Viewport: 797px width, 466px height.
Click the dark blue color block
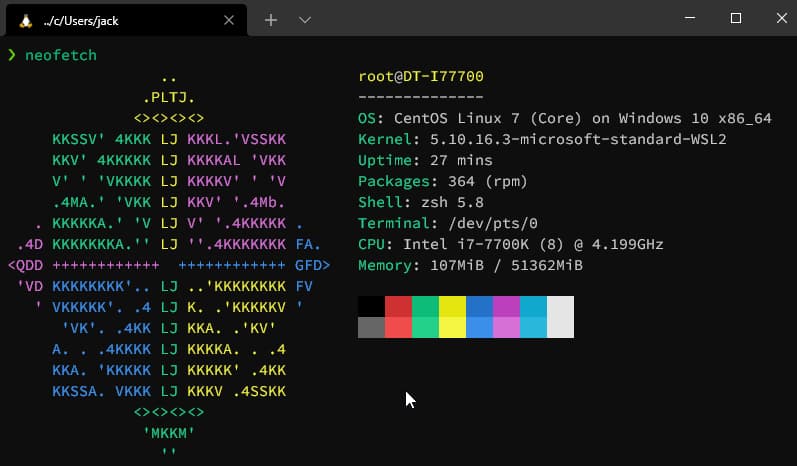pos(479,306)
